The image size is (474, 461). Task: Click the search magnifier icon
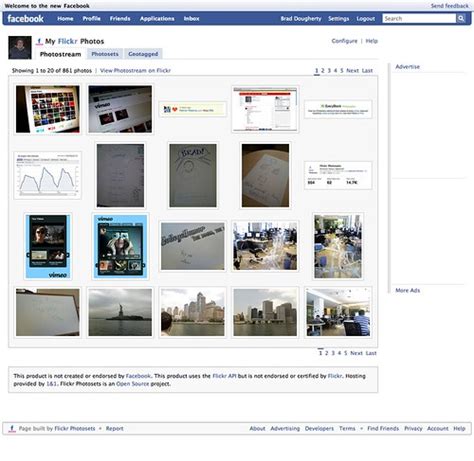point(461,19)
